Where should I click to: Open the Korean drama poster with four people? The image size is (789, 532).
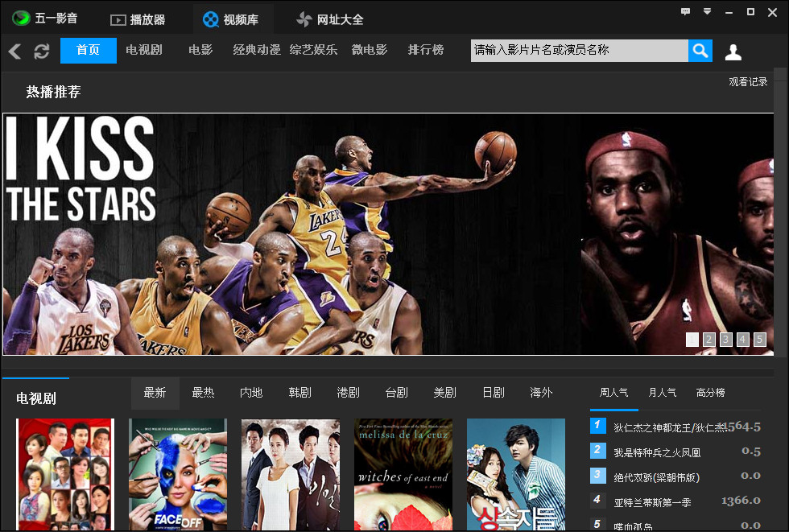pyautogui.click(x=291, y=474)
